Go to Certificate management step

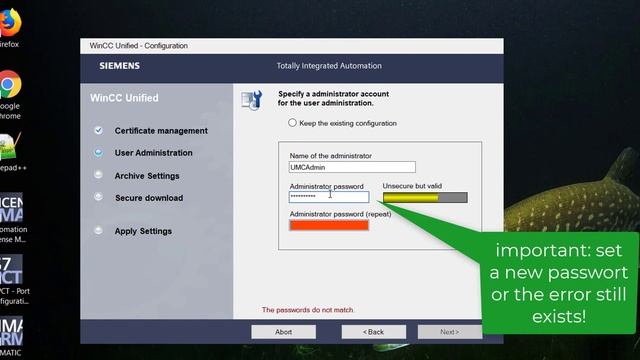[x=161, y=131]
